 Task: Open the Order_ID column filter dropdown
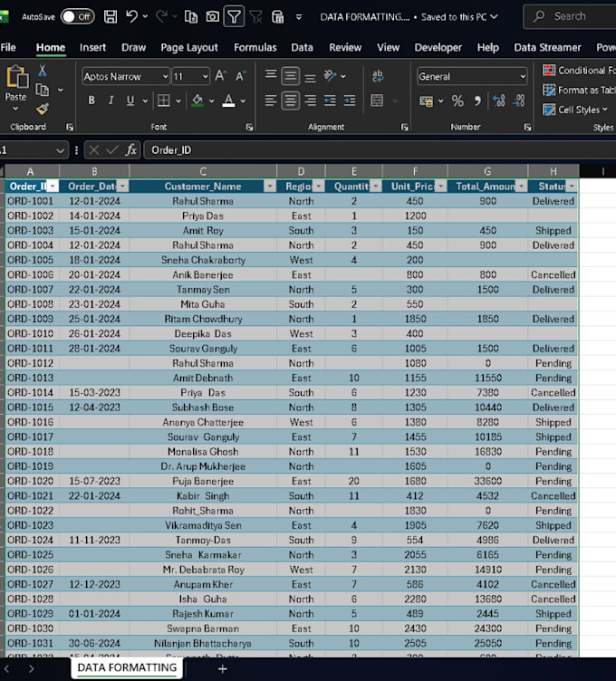(x=53, y=187)
